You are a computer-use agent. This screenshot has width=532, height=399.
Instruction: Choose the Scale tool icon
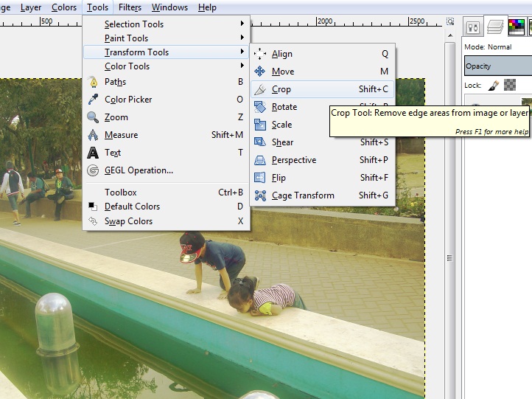[260, 125]
